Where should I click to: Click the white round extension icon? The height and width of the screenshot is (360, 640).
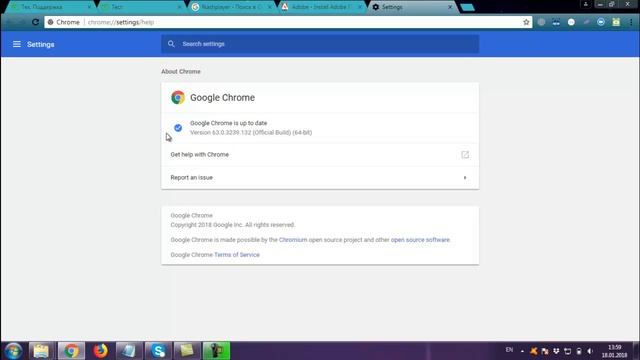tap(571, 22)
